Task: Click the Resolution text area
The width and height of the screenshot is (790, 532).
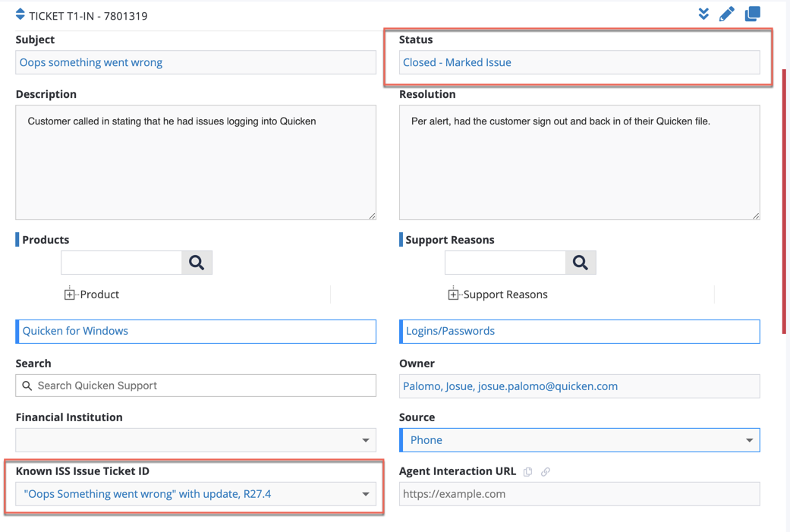Action: tap(580, 162)
